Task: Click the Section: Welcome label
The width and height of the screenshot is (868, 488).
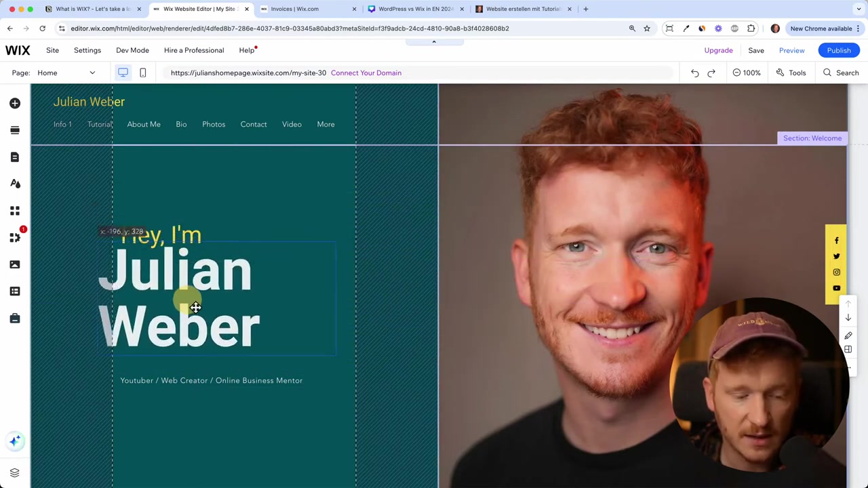Action: (812, 138)
